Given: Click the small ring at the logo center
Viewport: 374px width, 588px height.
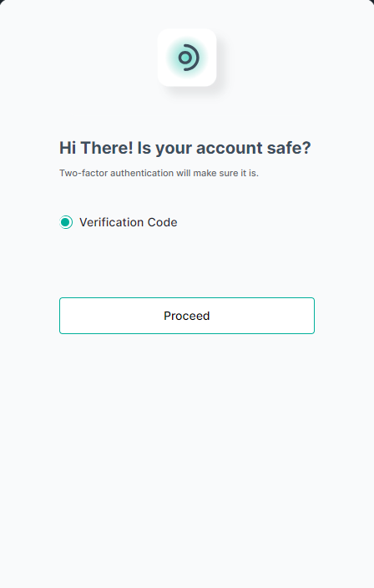Looking at the screenshot, I should point(184,58).
